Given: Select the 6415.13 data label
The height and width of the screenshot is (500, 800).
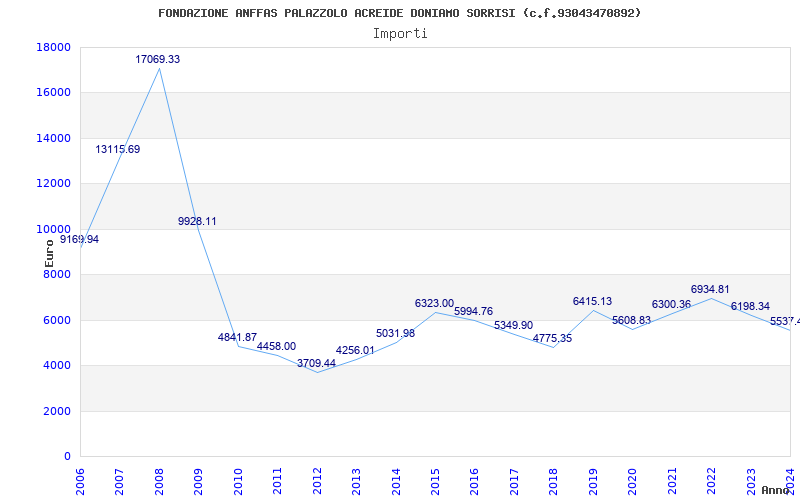Looking at the screenshot, I should [592, 302].
